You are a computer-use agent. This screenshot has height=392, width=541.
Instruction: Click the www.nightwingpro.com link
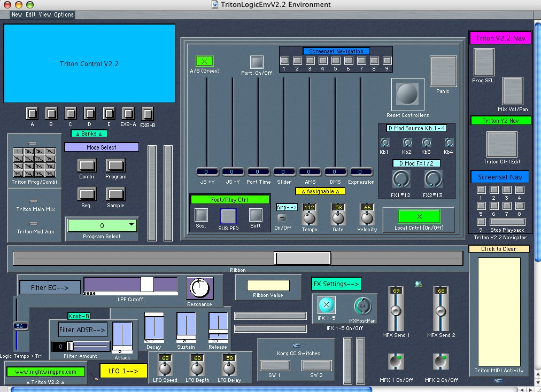pyautogui.click(x=45, y=372)
